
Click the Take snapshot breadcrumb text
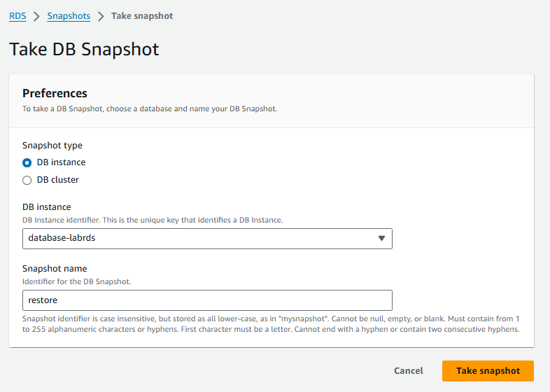(x=142, y=16)
